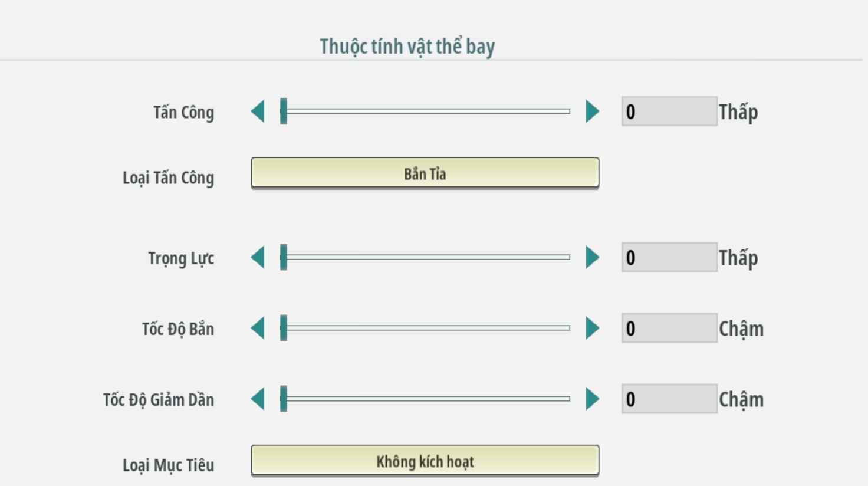This screenshot has height=486, width=868.
Task: Click left arrow to decrease Tấn Công
Action: coord(258,111)
